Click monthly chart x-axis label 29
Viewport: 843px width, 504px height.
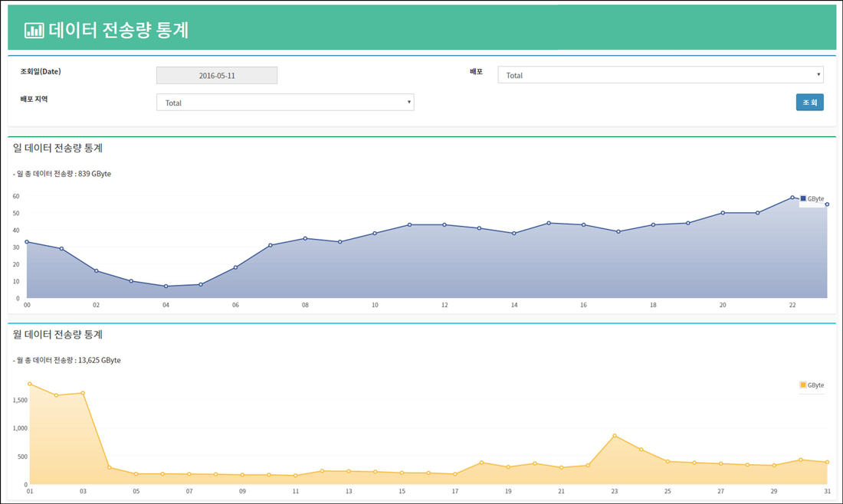click(x=774, y=492)
